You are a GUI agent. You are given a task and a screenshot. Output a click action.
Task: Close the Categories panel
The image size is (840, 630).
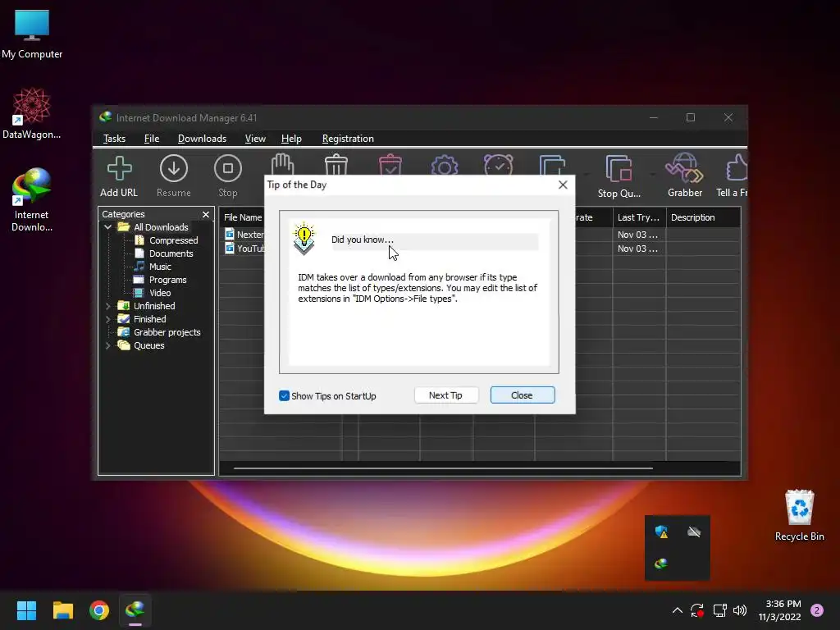(x=206, y=214)
